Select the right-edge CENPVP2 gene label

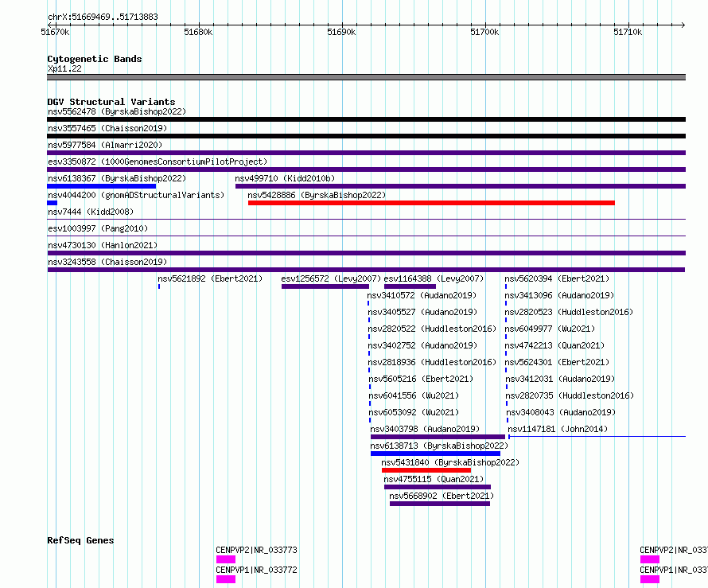pyautogui.click(x=674, y=550)
